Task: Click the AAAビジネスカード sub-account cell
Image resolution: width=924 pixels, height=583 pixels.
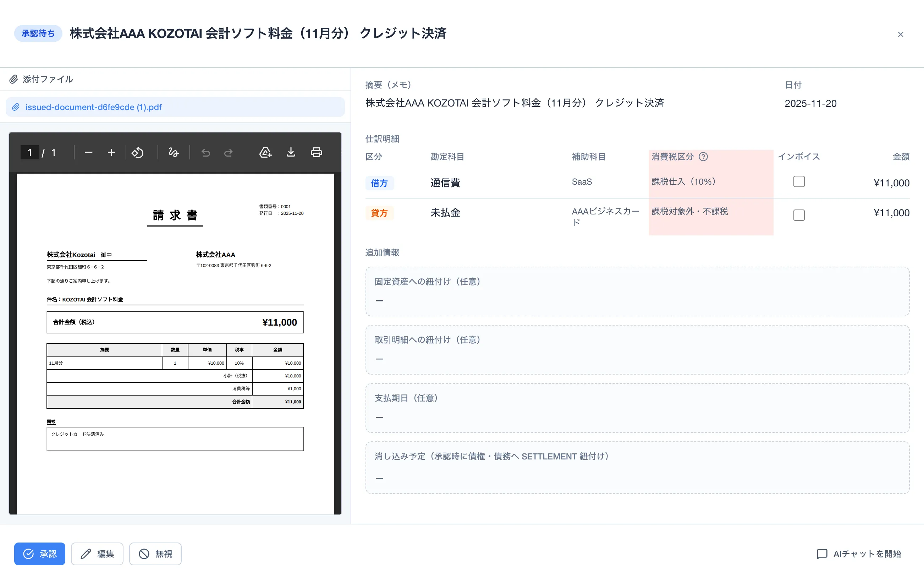Action: coord(605,217)
